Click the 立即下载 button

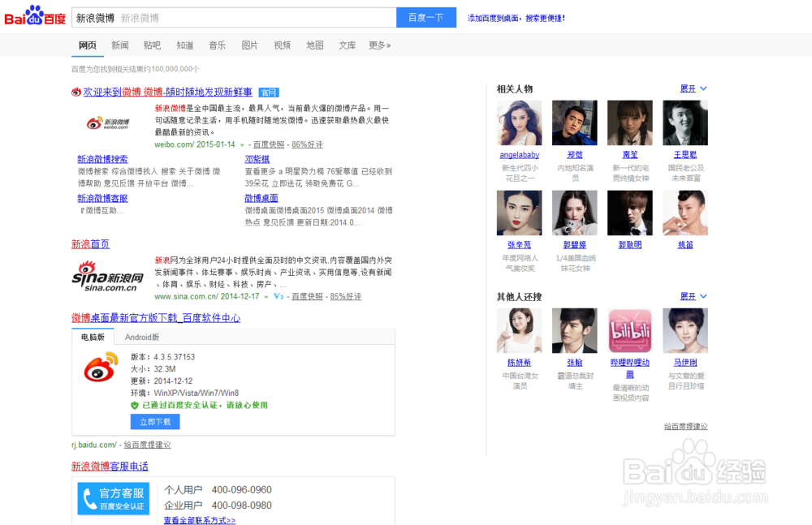155,422
